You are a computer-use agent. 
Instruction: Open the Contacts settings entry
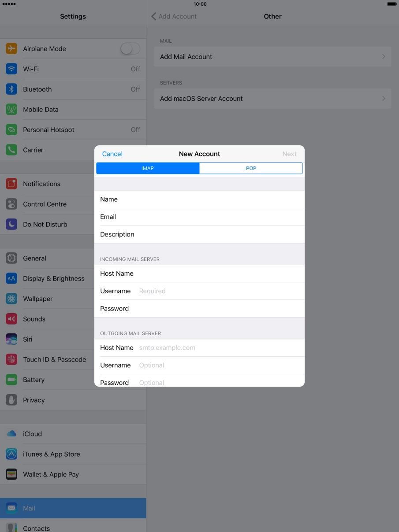point(73,528)
